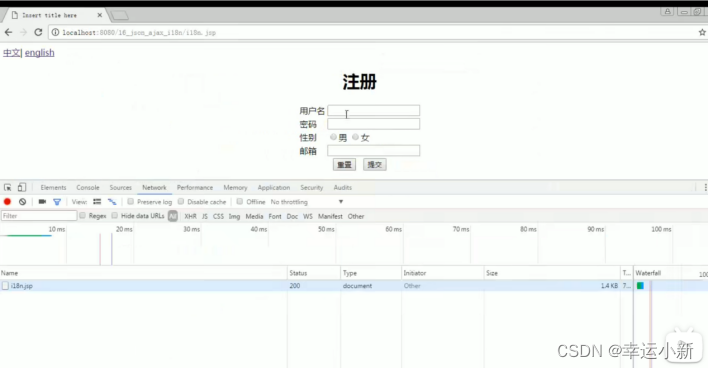The height and width of the screenshot is (369, 709).
Task: Switch language to 中文
Action: click(12, 53)
